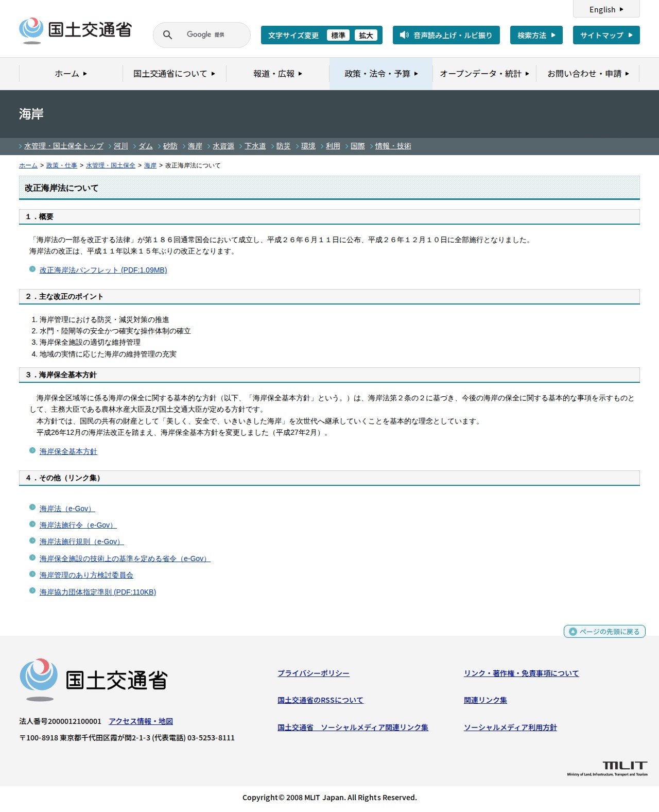Open 国土交通省のRSSについて link
659x812 pixels.
point(320,700)
